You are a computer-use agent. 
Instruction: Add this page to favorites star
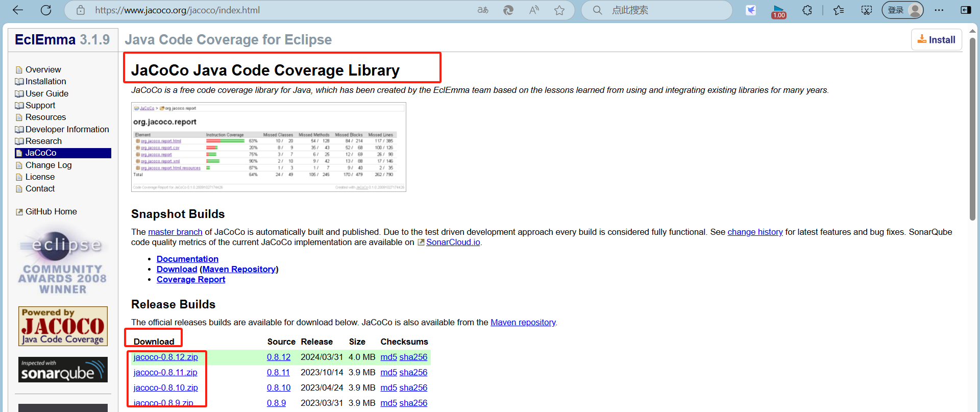559,10
